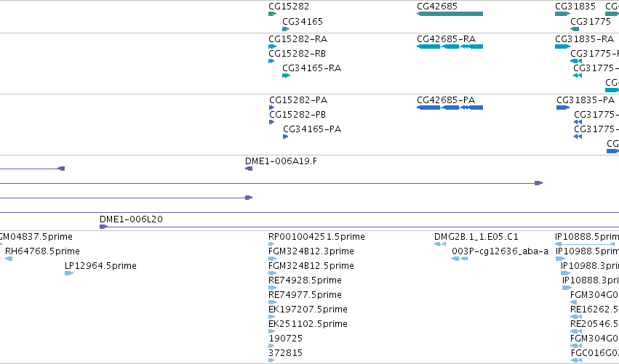Click the CG42685-PA protein name
The height and width of the screenshot is (364, 619).
tap(446, 100)
